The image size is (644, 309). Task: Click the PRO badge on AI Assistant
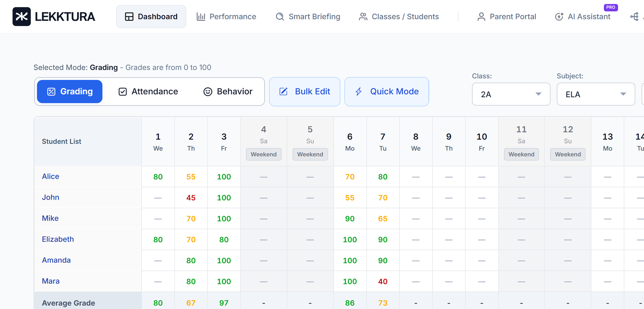coord(611,7)
